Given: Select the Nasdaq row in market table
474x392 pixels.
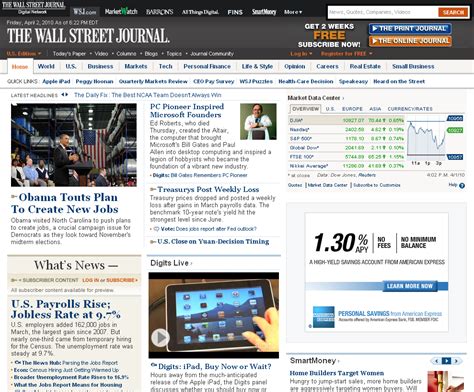Looking at the screenshot, I should coord(346,129).
